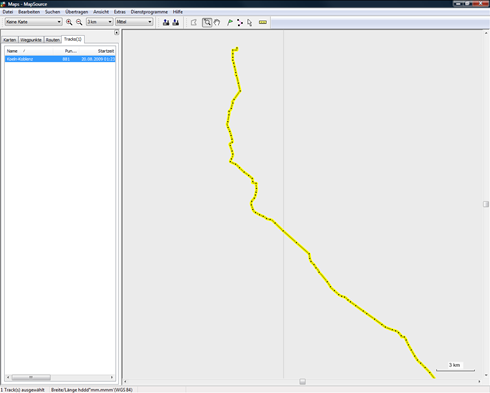Screen dimensions: 490x393
Task: Click left arrow of track list scrollbar
Action: pos(8,377)
